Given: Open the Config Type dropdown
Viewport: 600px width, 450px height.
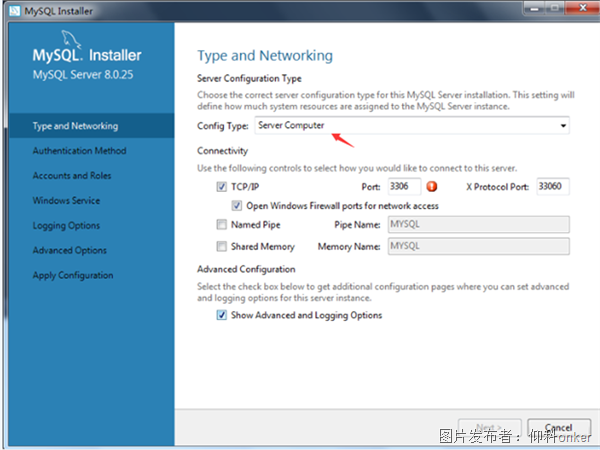Looking at the screenshot, I should (563, 126).
